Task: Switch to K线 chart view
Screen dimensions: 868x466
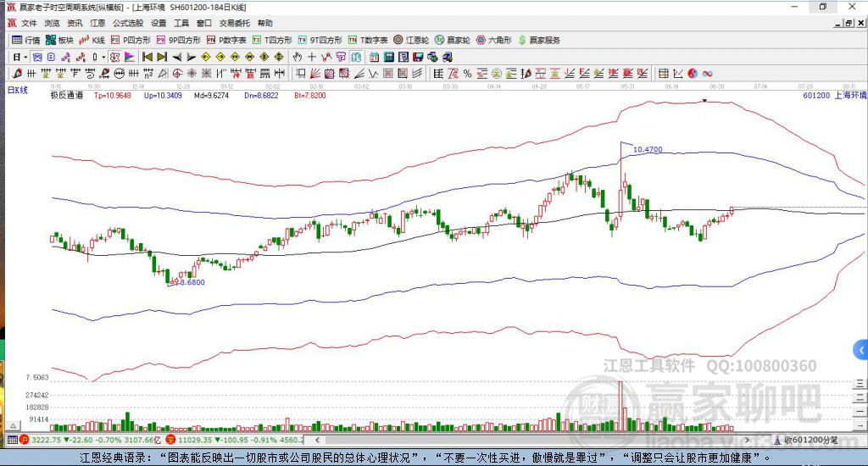Action: [92, 41]
